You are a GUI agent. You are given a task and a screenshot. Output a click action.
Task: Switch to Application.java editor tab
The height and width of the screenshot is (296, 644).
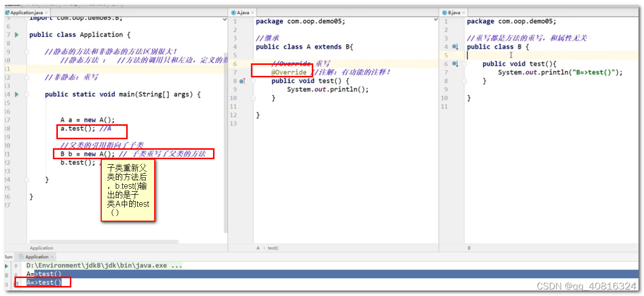pos(26,12)
